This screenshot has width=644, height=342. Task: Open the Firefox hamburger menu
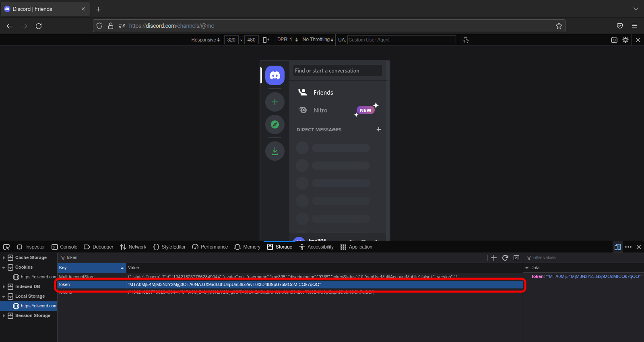(634, 26)
